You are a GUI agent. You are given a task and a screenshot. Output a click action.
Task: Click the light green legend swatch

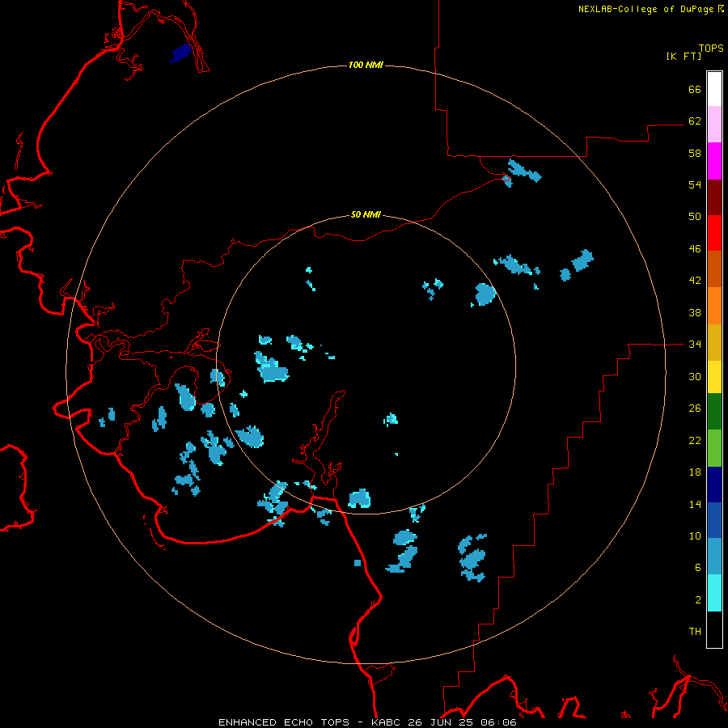(714, 448)
